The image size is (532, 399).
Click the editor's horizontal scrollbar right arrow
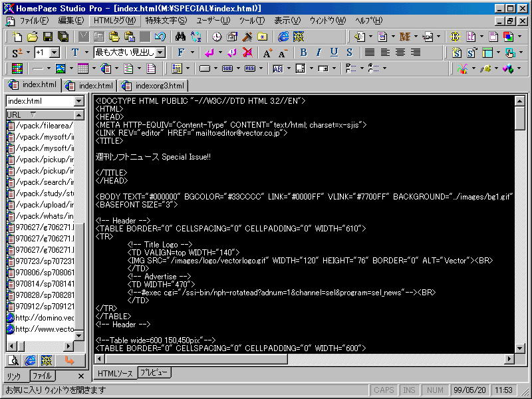click(509, 358)
